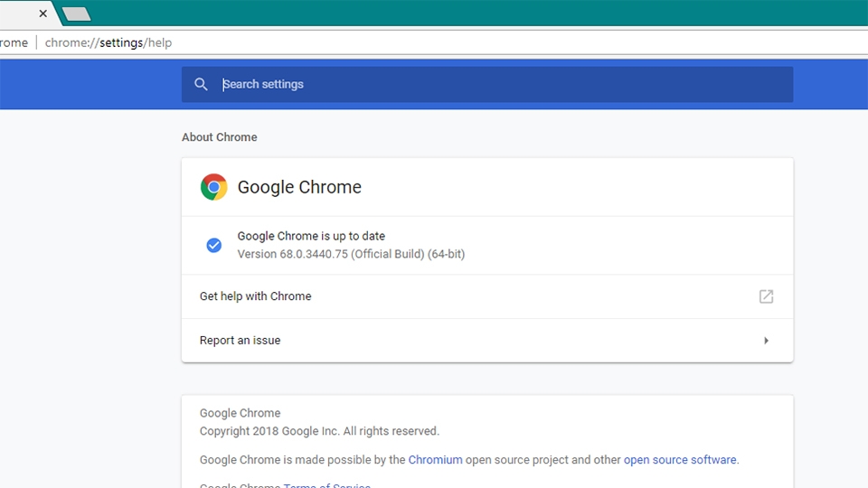This screenshot has width=868, height=488.
Task: Expand the Report an issue arrow
Action: [x=766, y=341]
